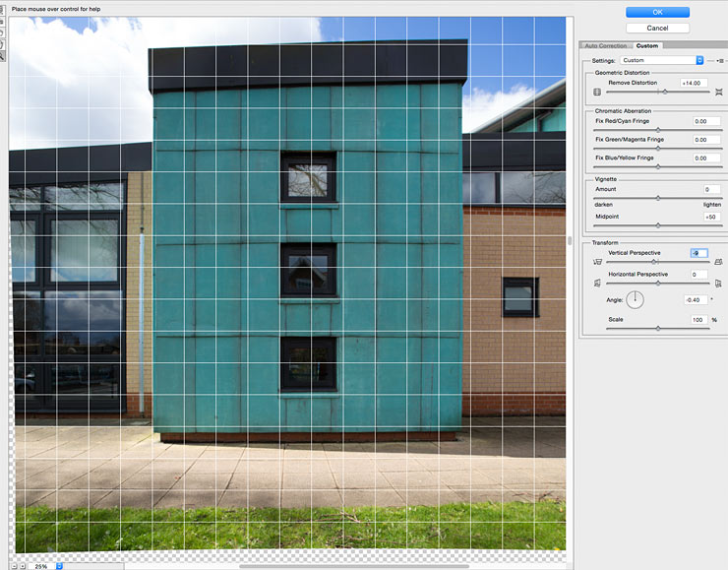
Task: Click the left Vertical Perspective tilt icon
Action: pyautogui.click(x=597, y=262)
